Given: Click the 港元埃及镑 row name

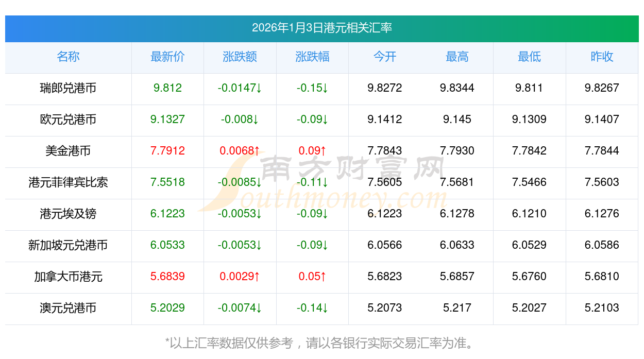Looking at the screenshot, I should [x=68, y=214].
